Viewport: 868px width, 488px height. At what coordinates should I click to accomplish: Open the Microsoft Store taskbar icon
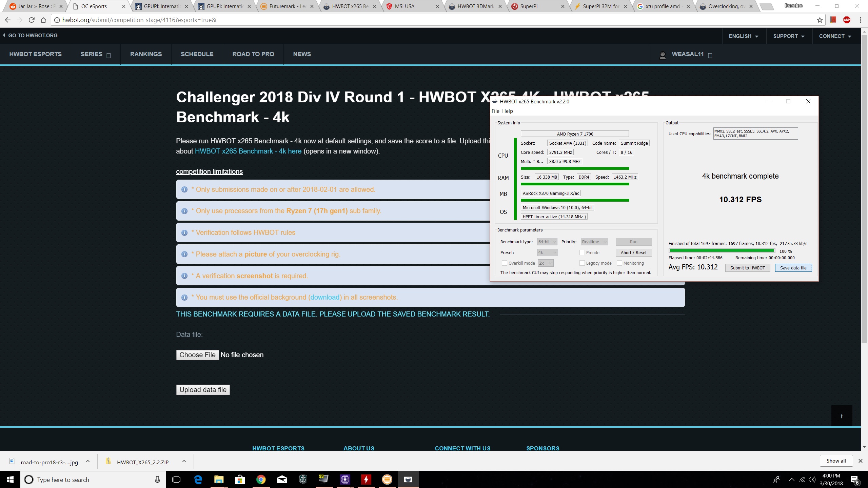coord(240,480)
